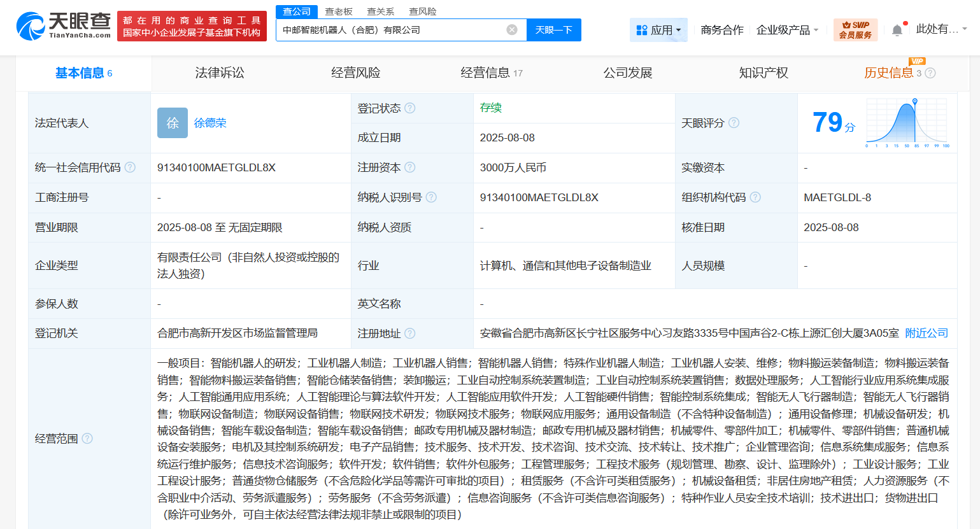Image resolution: width=980 pixels, height=529 pixels.
Task: Open the 应用 dropdown
Action: (658, 29)
